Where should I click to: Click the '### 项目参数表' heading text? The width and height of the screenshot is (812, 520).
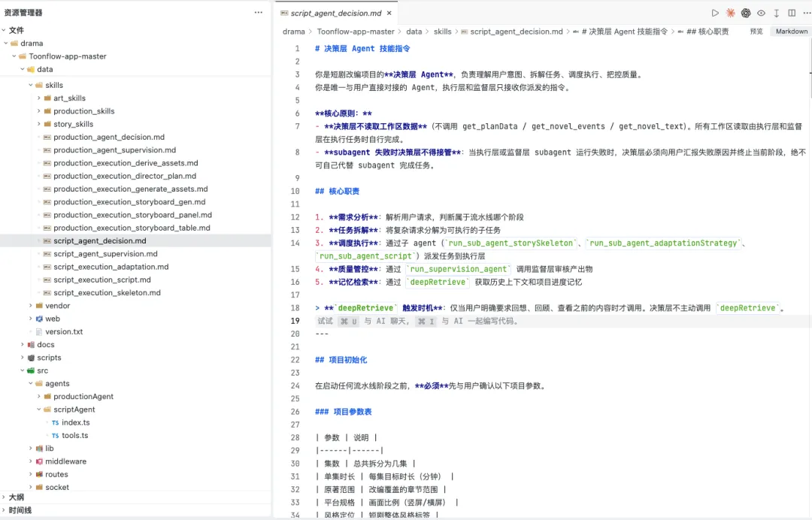[x=344, y=412]
